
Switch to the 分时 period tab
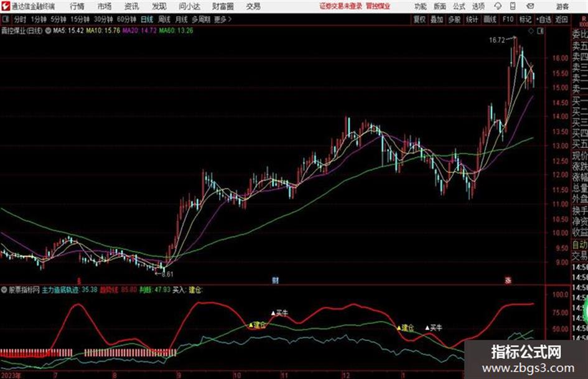(21, 19)
